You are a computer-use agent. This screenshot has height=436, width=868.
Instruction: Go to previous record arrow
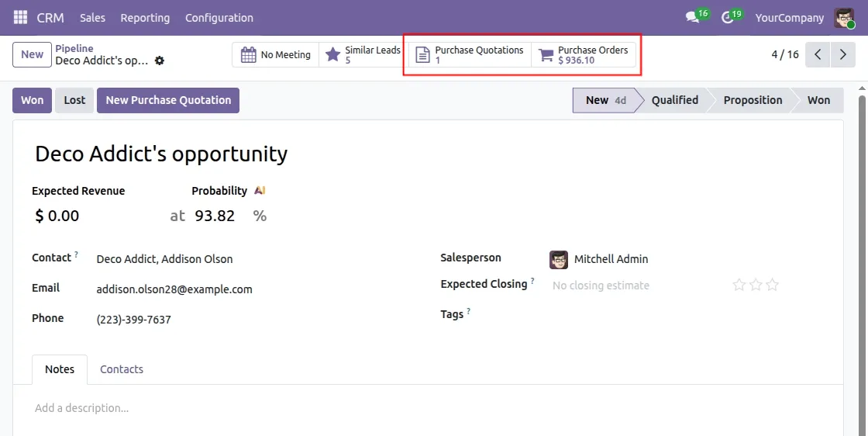[x=818, y=55]
